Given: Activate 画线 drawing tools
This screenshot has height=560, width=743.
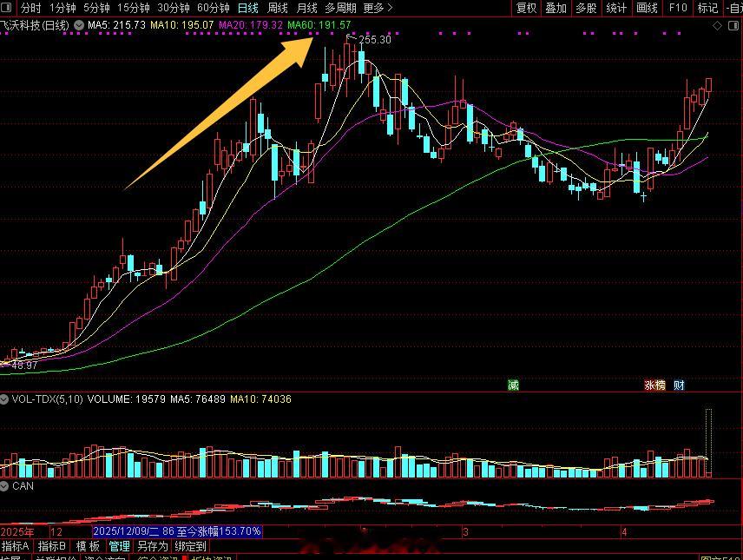Looking at the screenshot, I should coord(647,8).
